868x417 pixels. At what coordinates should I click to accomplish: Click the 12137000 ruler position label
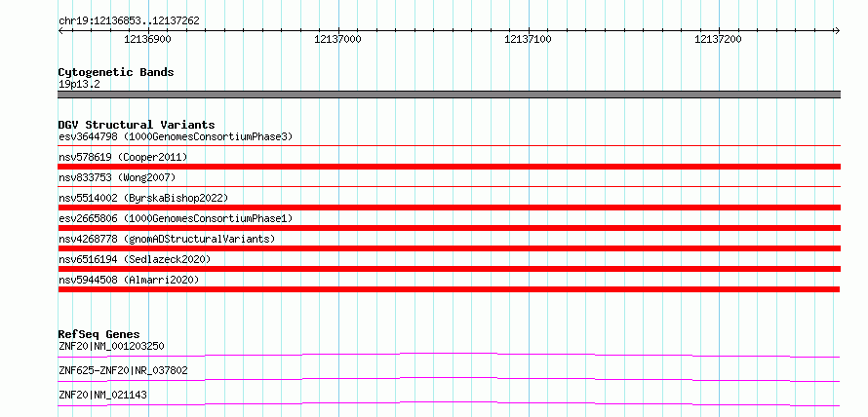(x=337, y=39)
